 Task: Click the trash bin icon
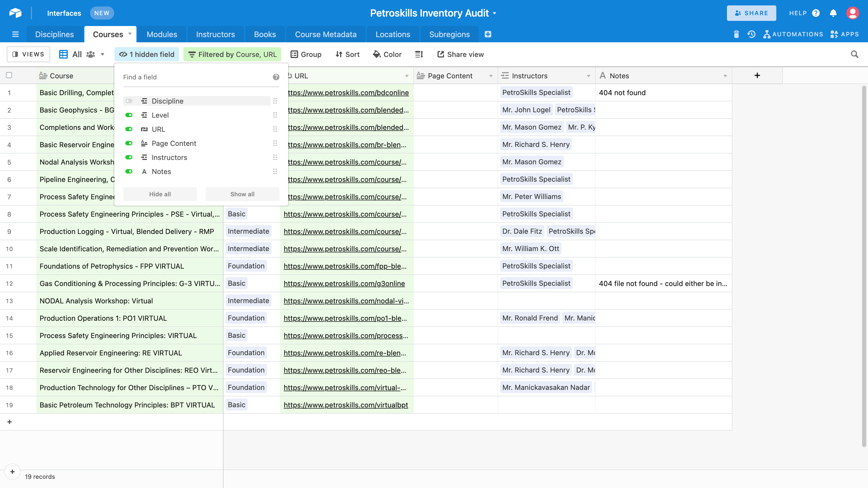coord(736,34)
